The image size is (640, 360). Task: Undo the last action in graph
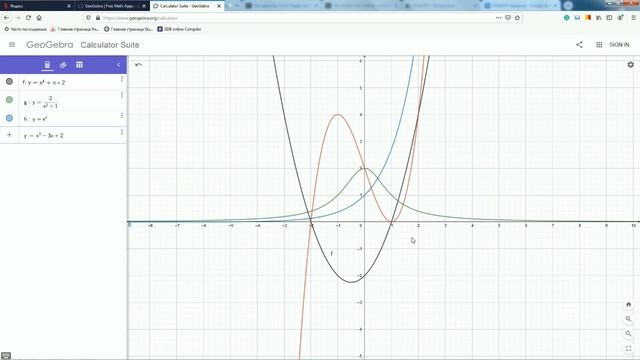[138, 65]
